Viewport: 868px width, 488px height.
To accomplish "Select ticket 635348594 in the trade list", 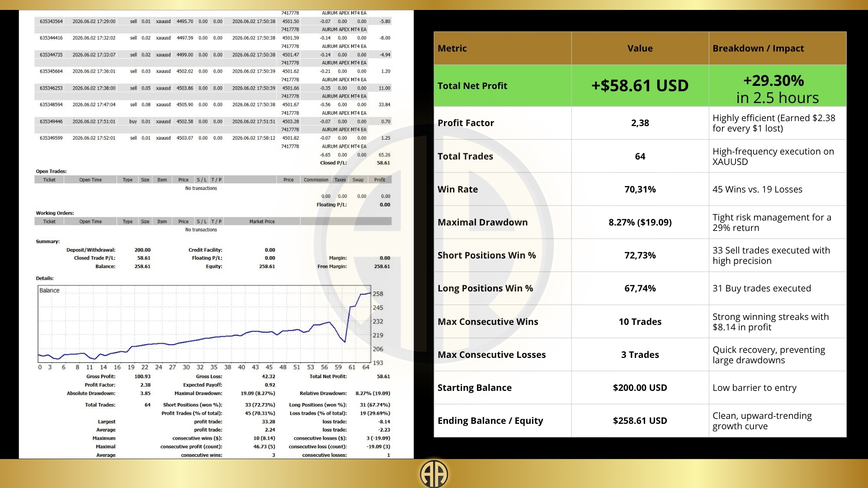I will (51, 105).
